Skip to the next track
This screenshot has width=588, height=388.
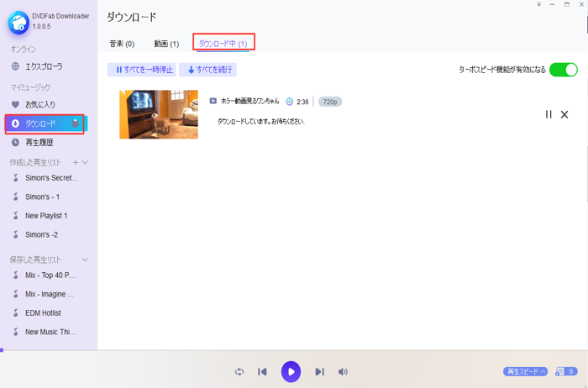(x=319, y=371)
